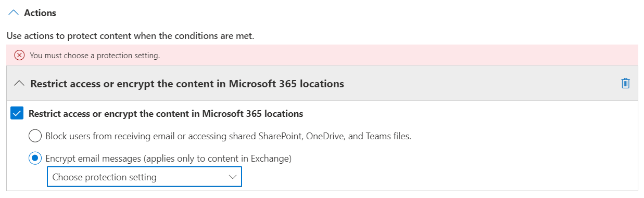Delete the restrict access action via trash icon
Screen dimensions: 644x198
pos(626,83)
